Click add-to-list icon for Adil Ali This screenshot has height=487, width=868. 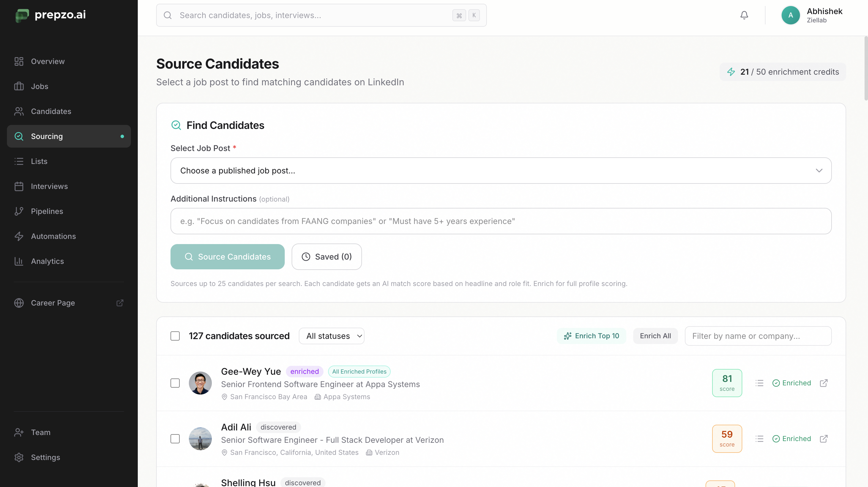(x=759, y=438)
